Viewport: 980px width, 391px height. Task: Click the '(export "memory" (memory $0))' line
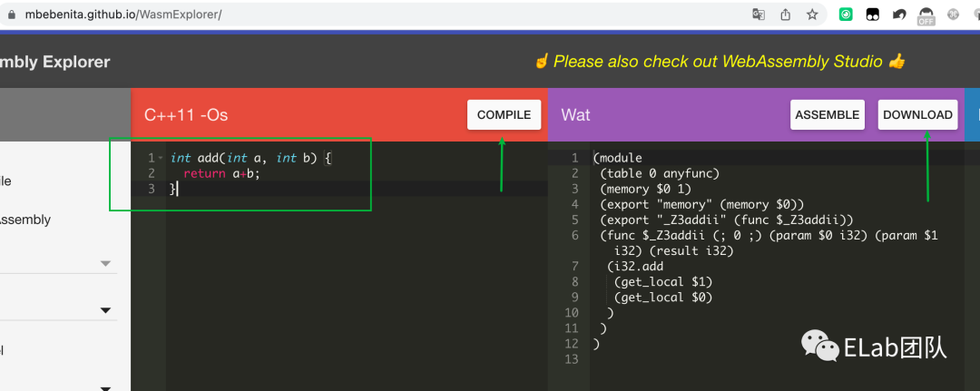point(701,204)
